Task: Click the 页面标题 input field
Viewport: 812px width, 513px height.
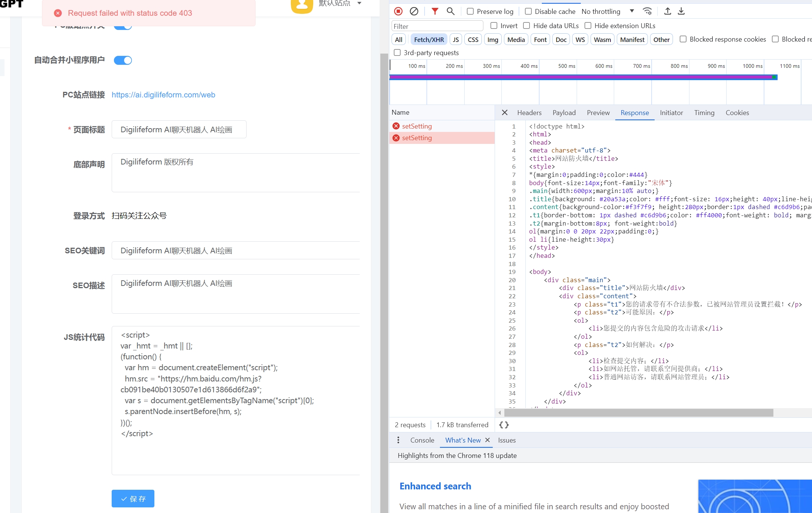Action: click(x=179, y=129)
